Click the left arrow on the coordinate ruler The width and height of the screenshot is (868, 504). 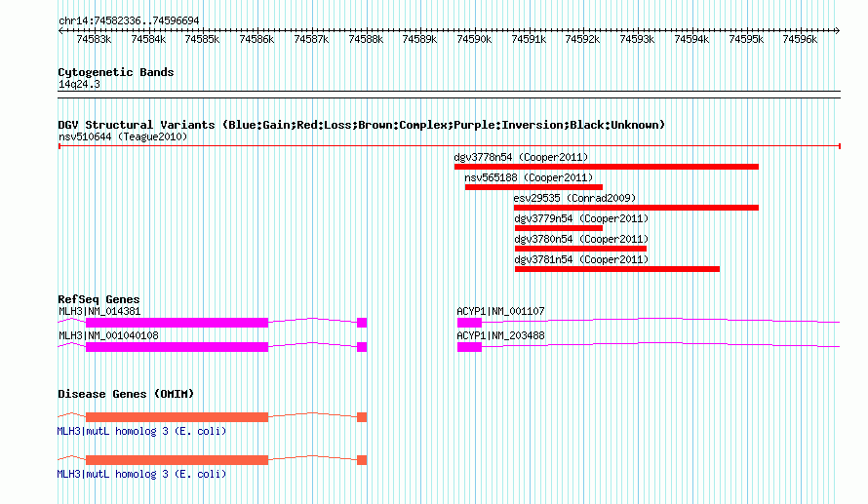tap(60, 31)
